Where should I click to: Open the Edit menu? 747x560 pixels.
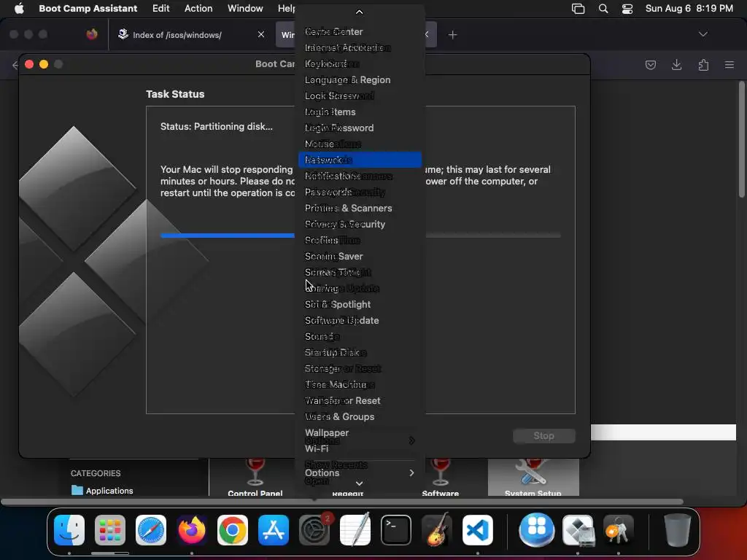[160, 8]
